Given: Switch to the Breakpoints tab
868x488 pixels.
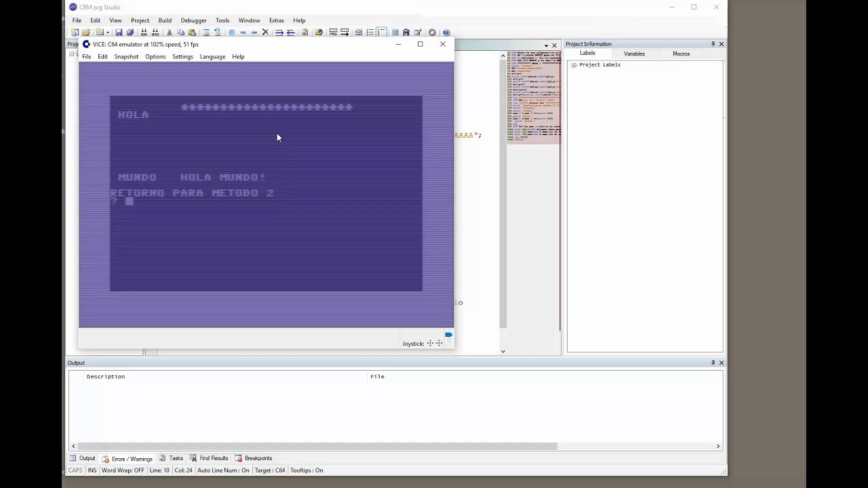Looking at the screenshot, I should 253,458.
